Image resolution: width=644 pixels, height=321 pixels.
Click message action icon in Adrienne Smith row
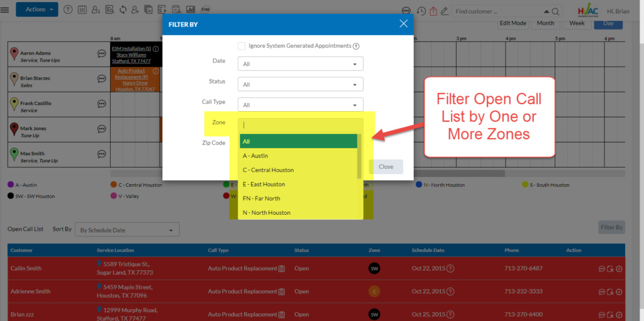[602, 292]
